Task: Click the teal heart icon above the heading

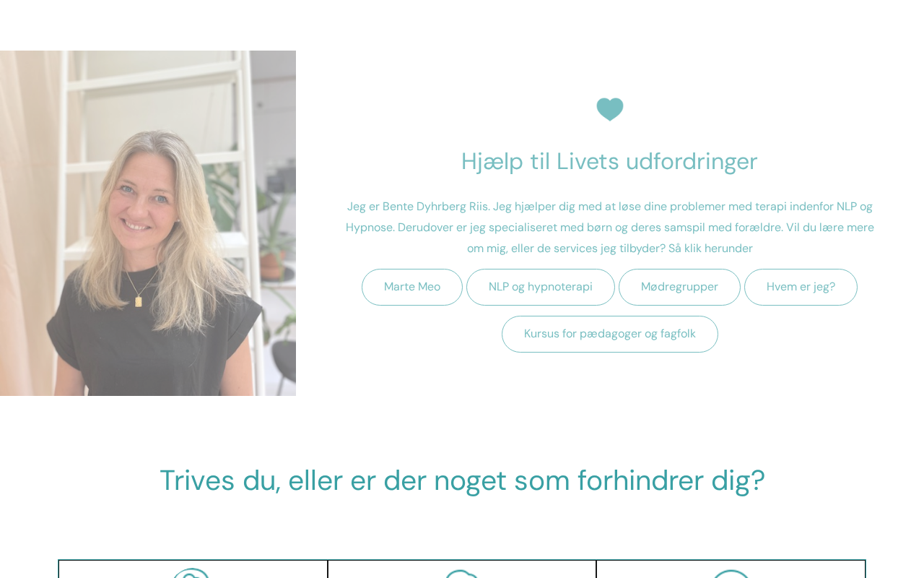Action: click(x=610, y=109)
